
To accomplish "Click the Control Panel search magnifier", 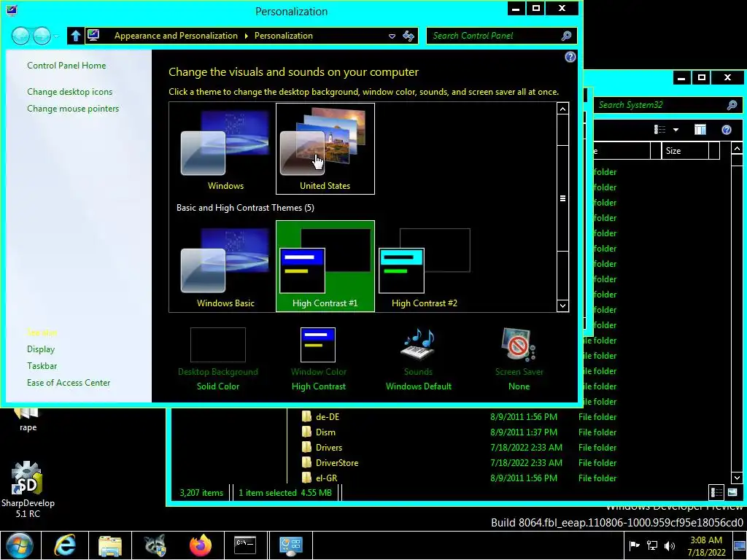I will (566, 36).
